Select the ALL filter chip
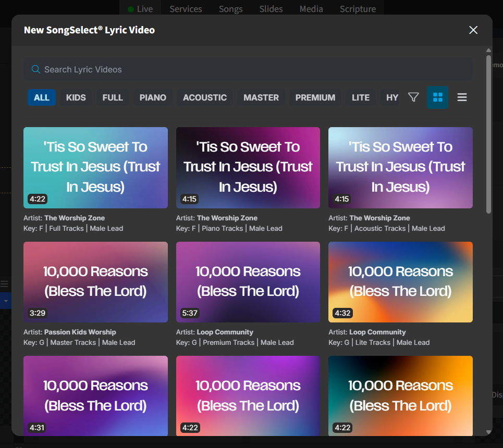Screen dimensions: 503x448 click(42, 97)
